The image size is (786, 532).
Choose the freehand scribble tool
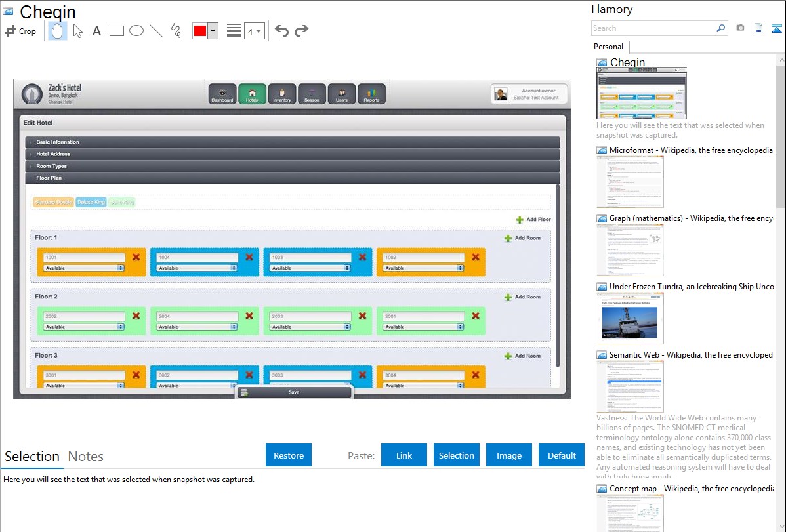[x=176, y=31]
